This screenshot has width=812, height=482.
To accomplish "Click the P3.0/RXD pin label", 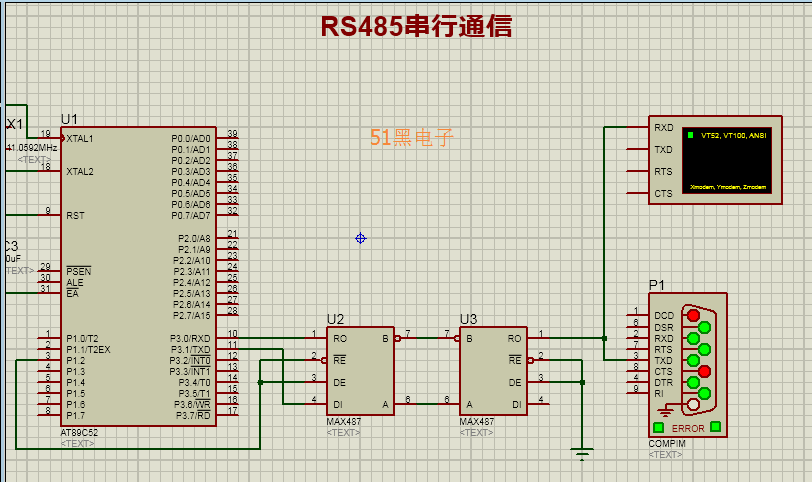I will (x=190, y=339).
